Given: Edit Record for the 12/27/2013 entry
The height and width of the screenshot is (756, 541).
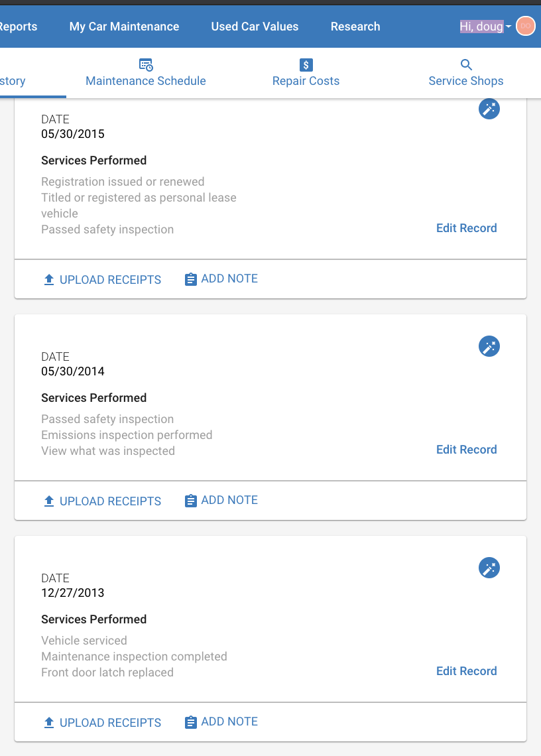Looking at the screenshot, I should click(x=466, y=671).
